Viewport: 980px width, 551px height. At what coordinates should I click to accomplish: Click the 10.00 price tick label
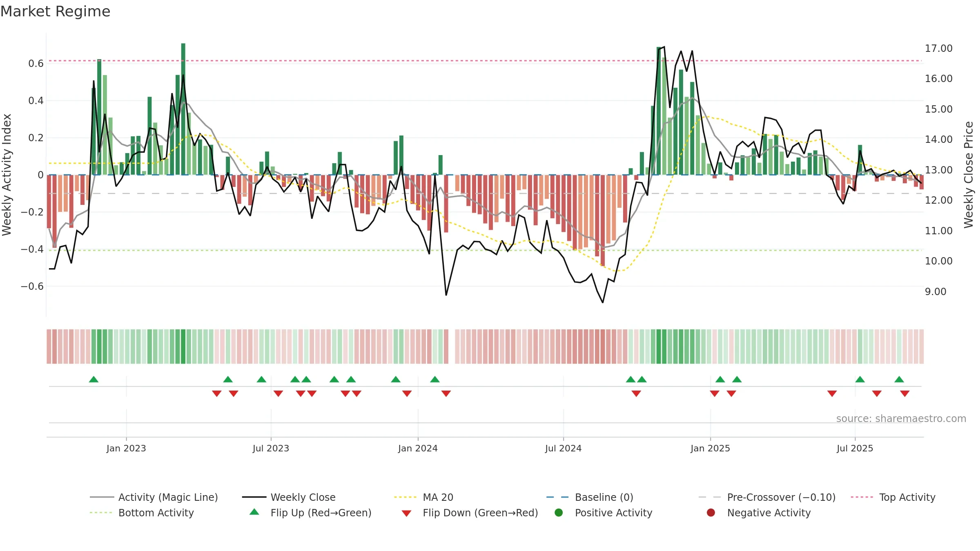click(938, 261)
